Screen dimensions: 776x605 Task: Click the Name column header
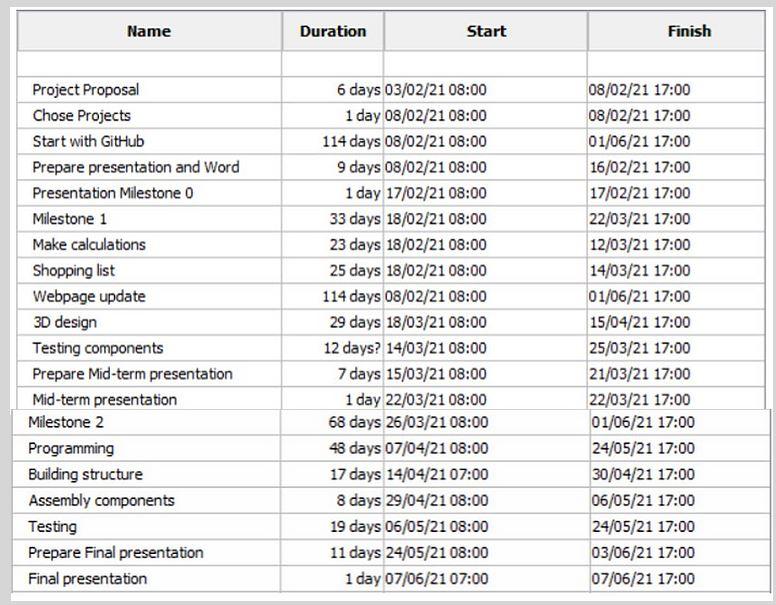pyautogui.click(x=149, y=31)
